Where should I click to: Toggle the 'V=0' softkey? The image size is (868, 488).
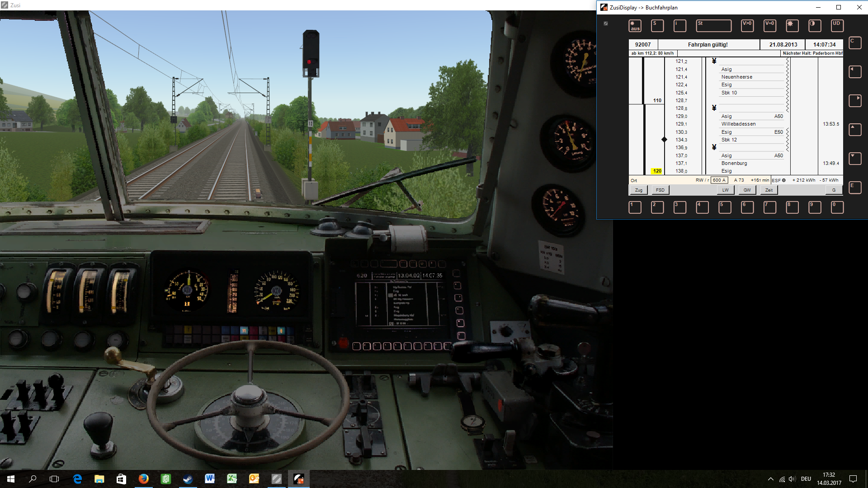coord(770,26)
